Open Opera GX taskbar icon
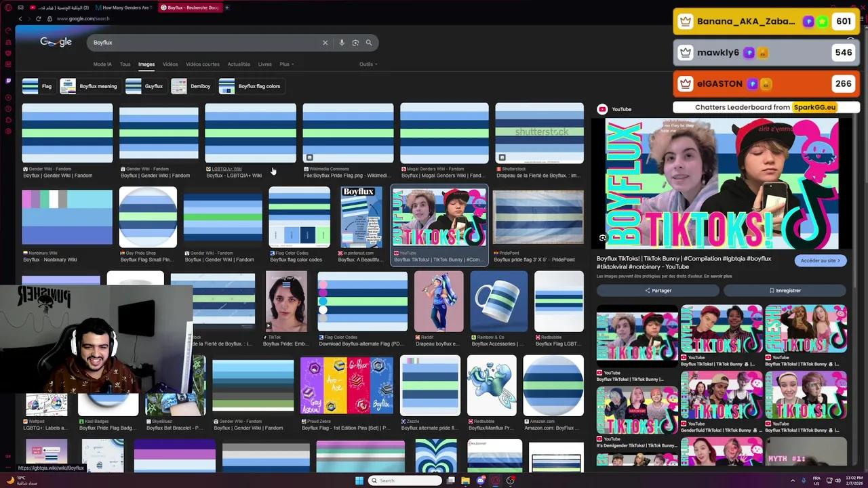The height and width of the screenshot is (488, 868). click(495, 481)
